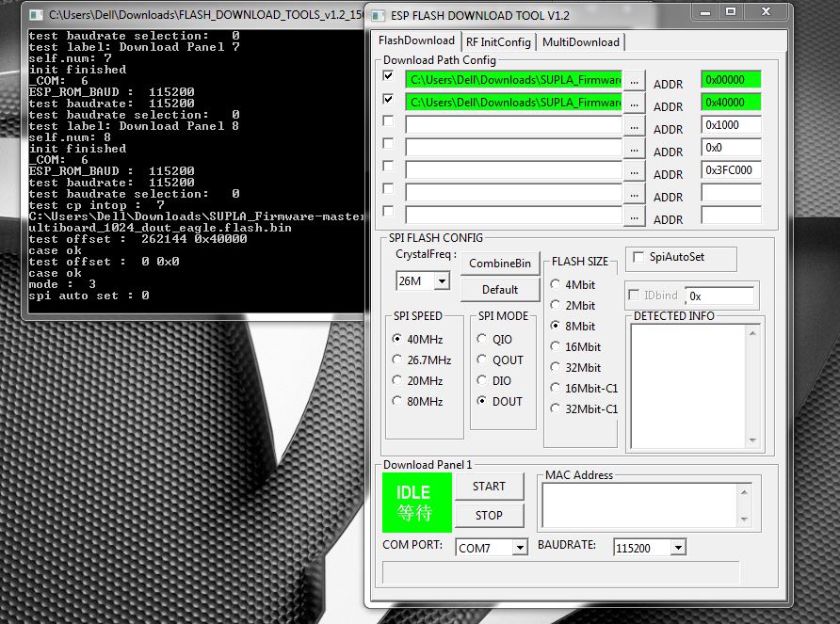Image resolution: width=840 pixels, height=624 pixels.
Task: Edit the 0x40000 address field
Action: coord(731,103)
